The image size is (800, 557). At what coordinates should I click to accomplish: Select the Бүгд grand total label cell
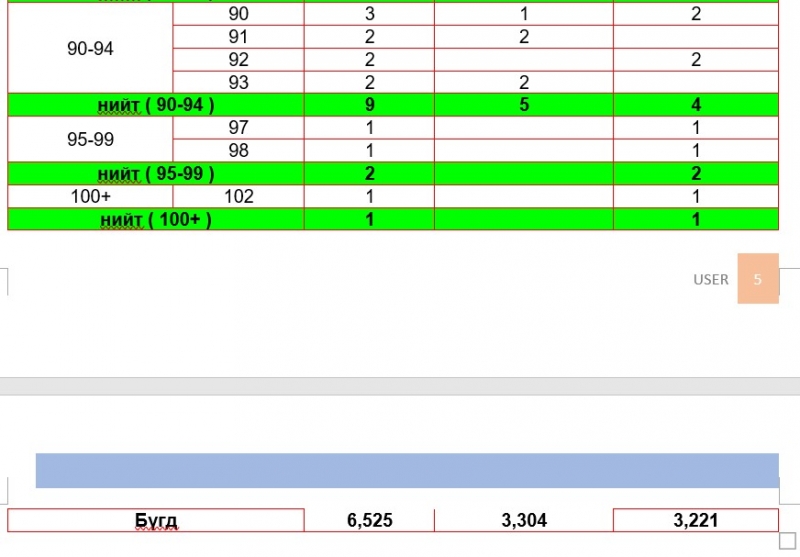[x=156, y=520]
